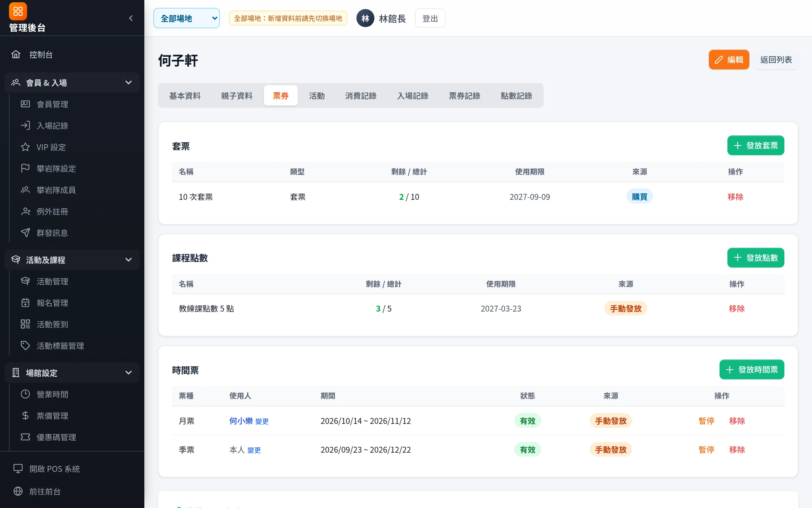Screen dimensions: 812x508
Task: Click the home icon beside 控制台
Action: point(16,54)
